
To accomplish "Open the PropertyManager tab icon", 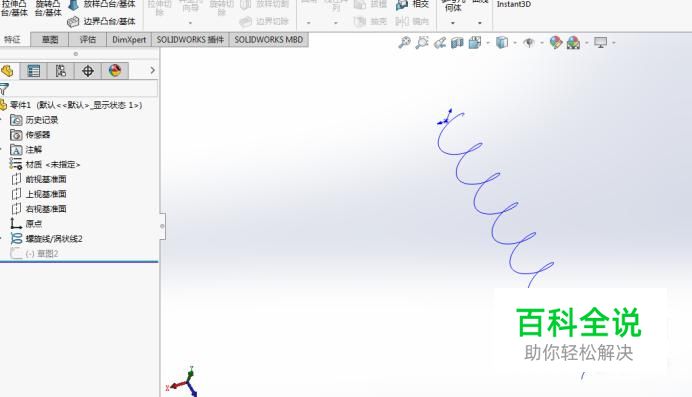I will (x=34, y=71).
